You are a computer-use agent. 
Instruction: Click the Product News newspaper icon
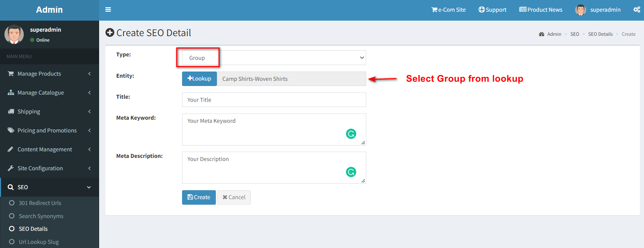point(523,10)
